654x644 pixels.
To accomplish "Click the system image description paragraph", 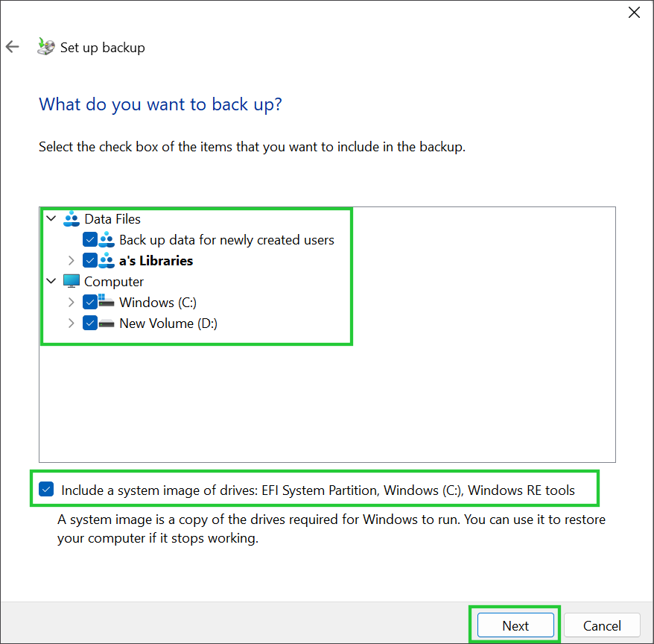I will point(331,528).
